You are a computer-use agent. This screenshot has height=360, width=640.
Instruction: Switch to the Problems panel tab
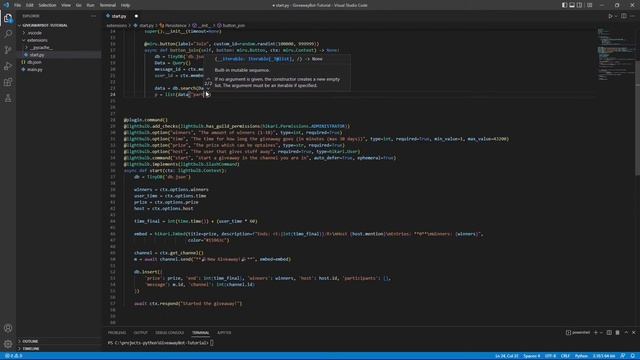click(x=117, y=333)
